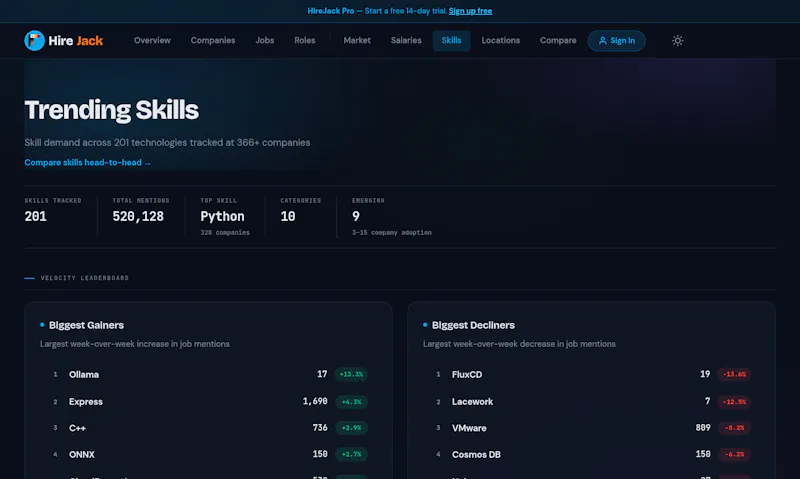Click the 3-15 company adoption note

[392, 233]
